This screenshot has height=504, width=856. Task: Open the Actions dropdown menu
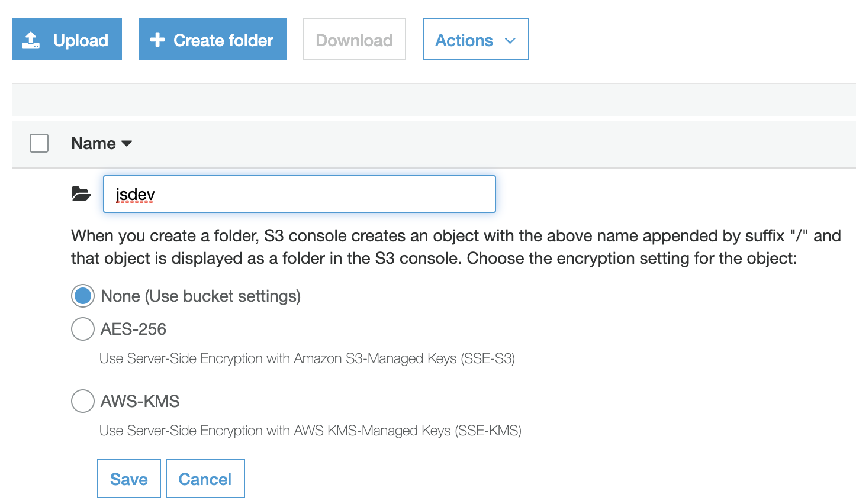click(475, 39)
